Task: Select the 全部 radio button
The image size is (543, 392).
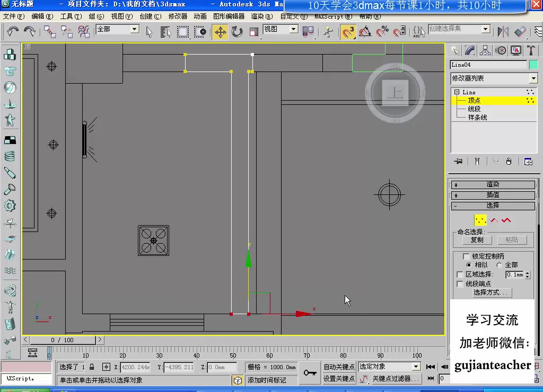Action: point(500,264)
